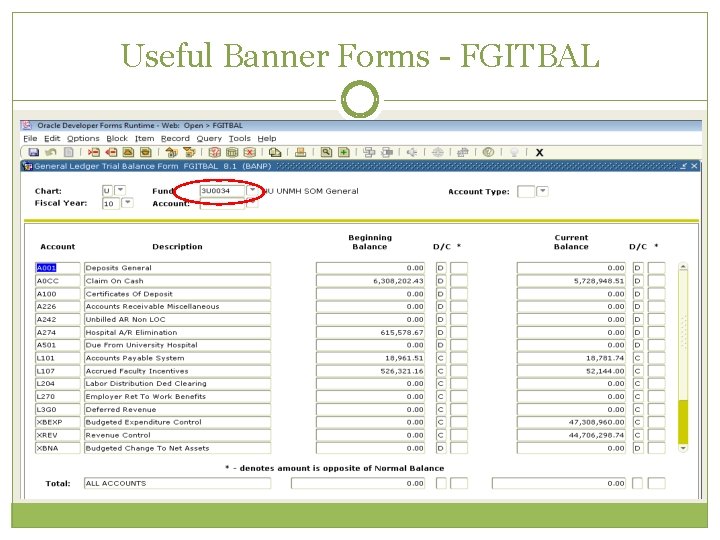Image resolution: width=720 pixels, height=540 pixels.
Task: Go to Next Record icon
Action: click(x=146, y=152)
